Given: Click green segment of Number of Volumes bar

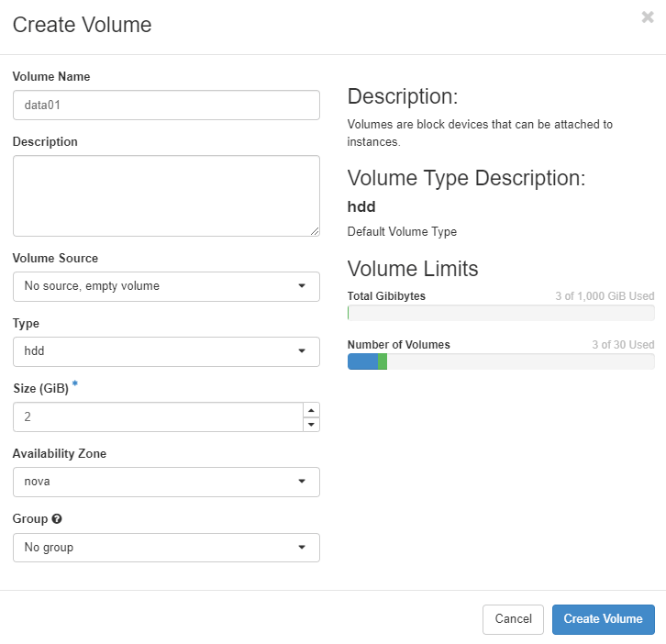Looking at the screenshot, I should [383, 361].
